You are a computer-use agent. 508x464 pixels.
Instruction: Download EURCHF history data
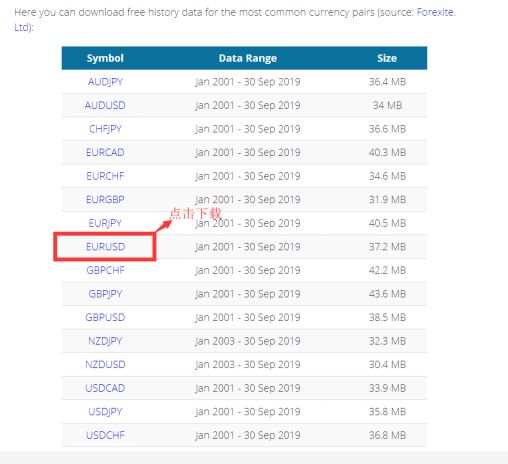pos(105,176)
